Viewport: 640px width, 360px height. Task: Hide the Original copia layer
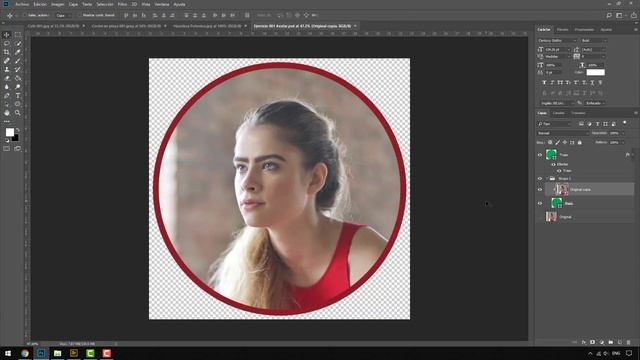pos(540,189)
